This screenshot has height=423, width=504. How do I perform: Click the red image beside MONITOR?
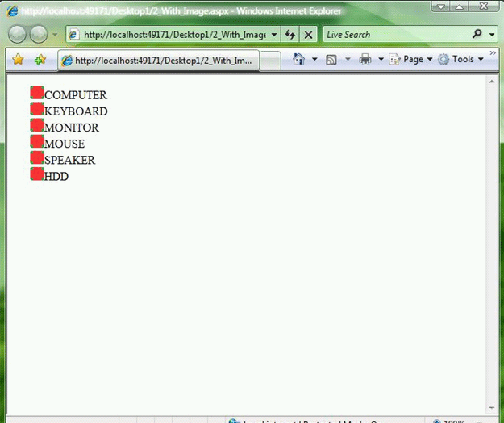pos(37,125)
